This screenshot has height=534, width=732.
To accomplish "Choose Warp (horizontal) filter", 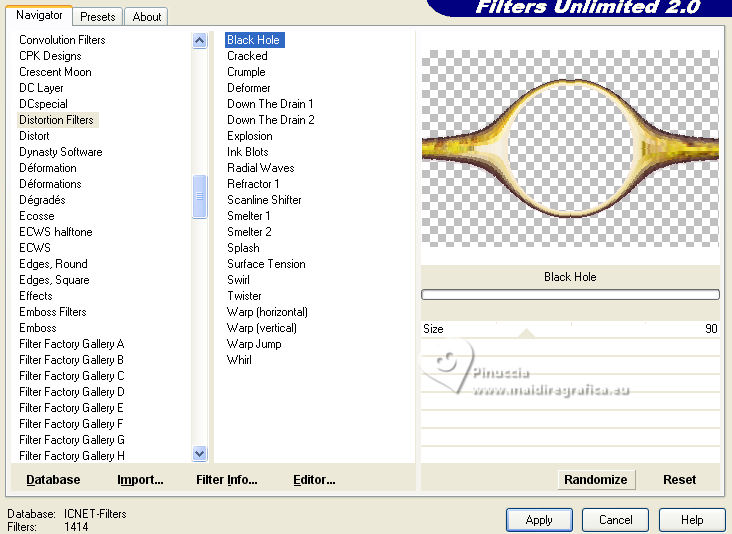I will click(267, 312).
